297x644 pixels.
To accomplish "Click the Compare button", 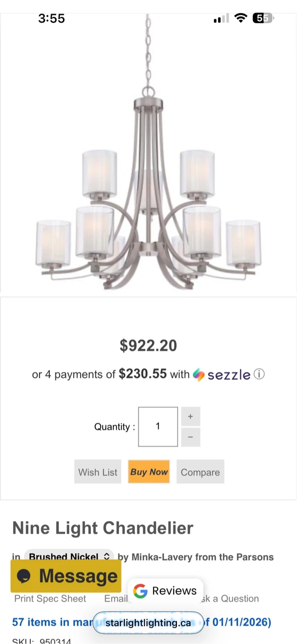I will 200,472.
